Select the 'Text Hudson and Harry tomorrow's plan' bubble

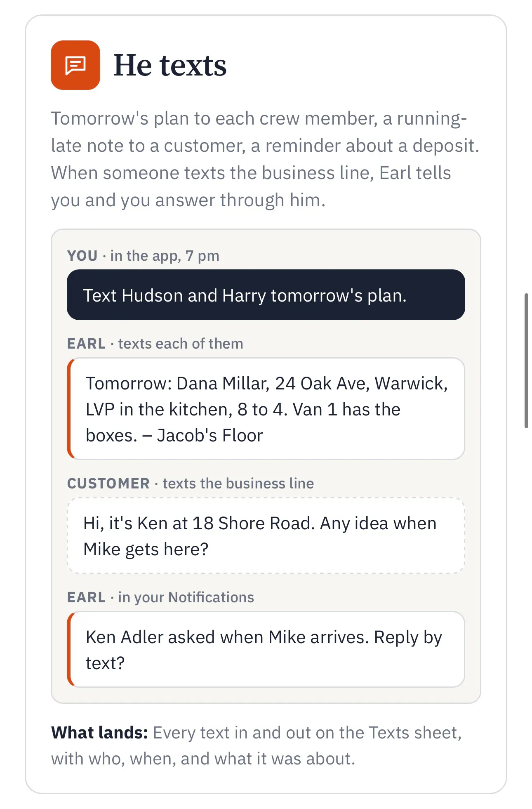pyautogui.click(x=266, y=295)
